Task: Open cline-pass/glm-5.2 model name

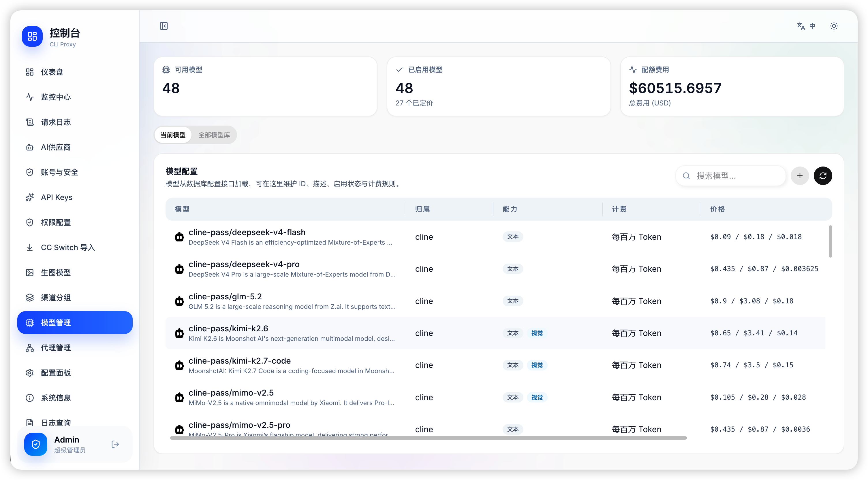Action: coord(225,296)
